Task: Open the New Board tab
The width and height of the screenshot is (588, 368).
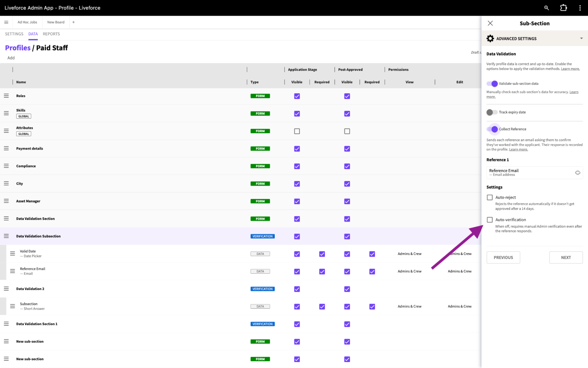Action: point(56,22)
